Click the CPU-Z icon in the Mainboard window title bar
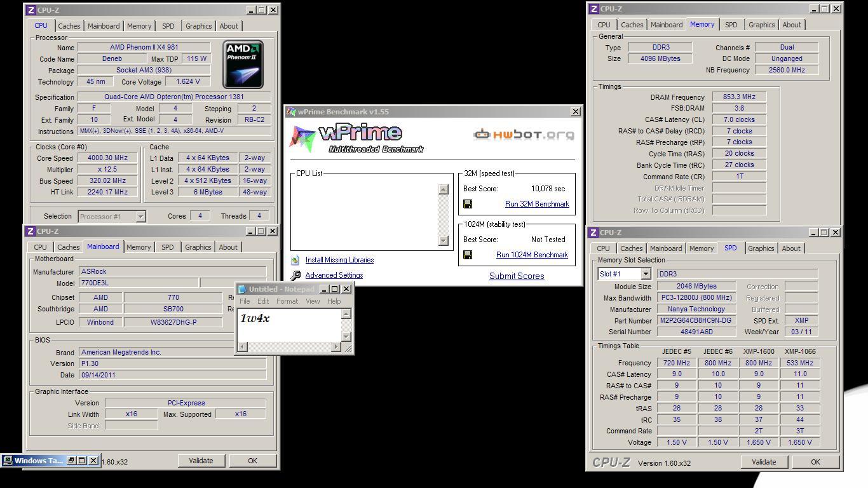Viewport: 868px width, 488px height. [x=30, y=231]
